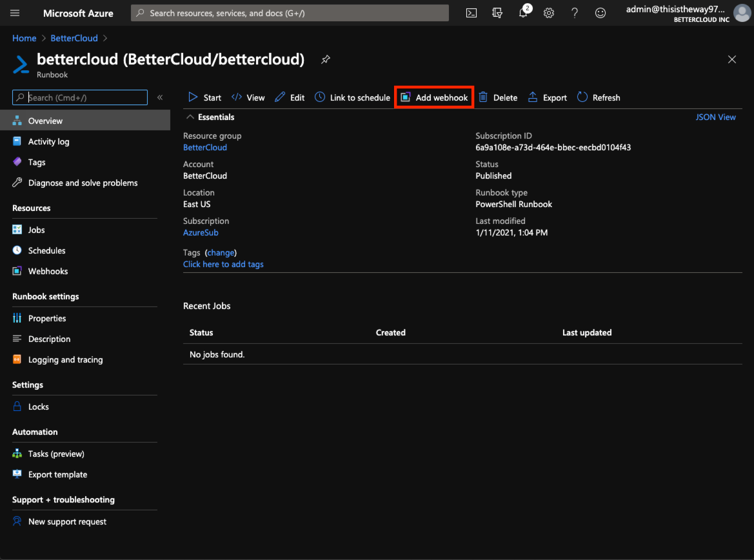This screenshot has width=754, height=560.
Task: Pin the runbook with the pin icon
Action: (x=325, y=59)
